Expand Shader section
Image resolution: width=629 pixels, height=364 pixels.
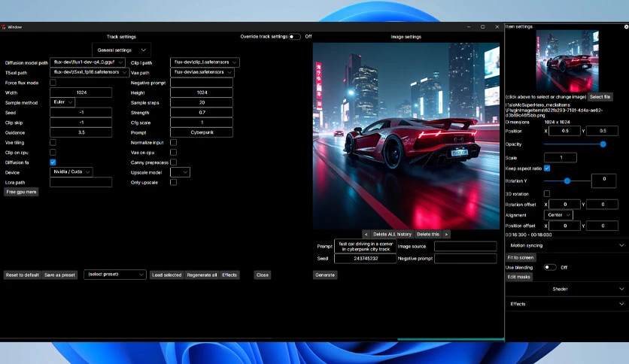click(x=567, y=289)
